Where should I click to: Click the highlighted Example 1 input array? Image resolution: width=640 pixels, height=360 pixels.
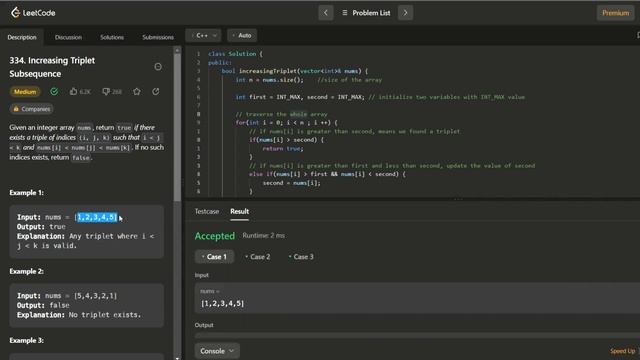pyautogui.click(x=97, y=217)
